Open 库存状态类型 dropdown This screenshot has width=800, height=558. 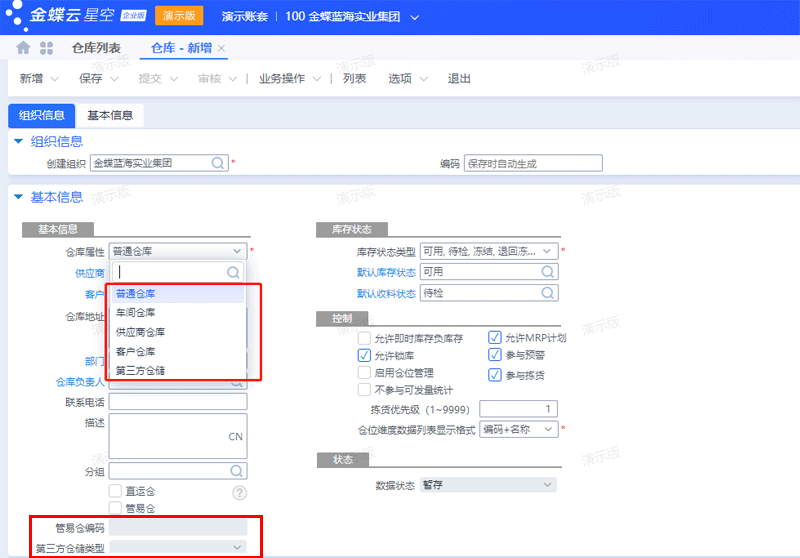coord(489,251)
